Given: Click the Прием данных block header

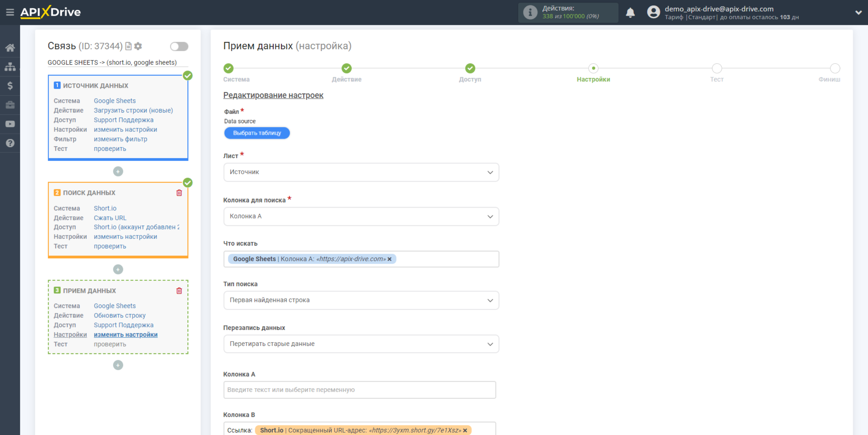Looking at the screenshot, I should point(89,291).
